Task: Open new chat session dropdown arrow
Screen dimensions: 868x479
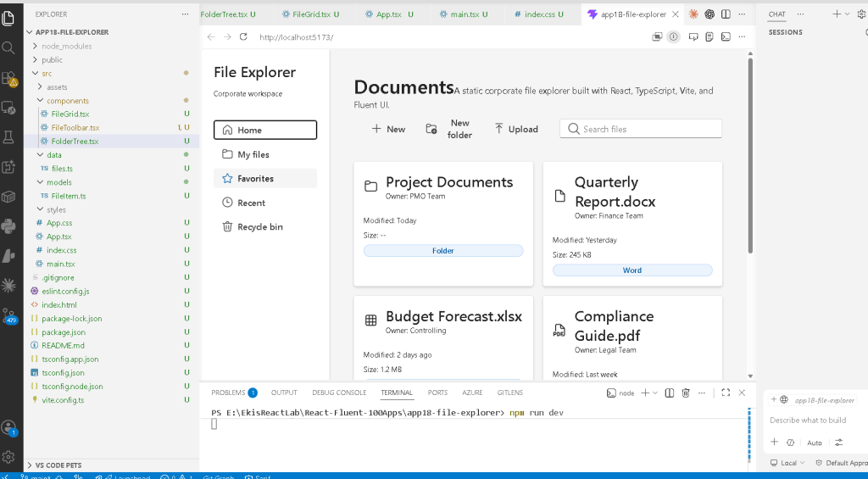Action: click(x=847, y=14)
